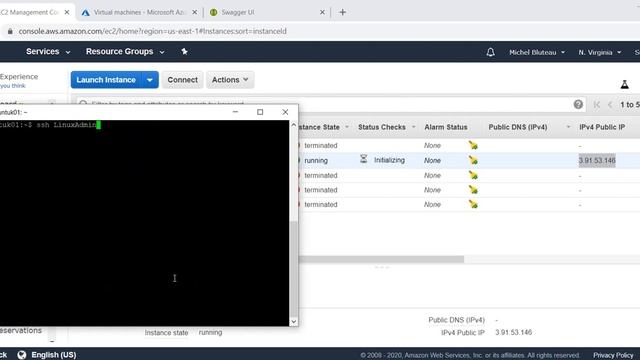Open the help question mark icon

coord(578,104)
